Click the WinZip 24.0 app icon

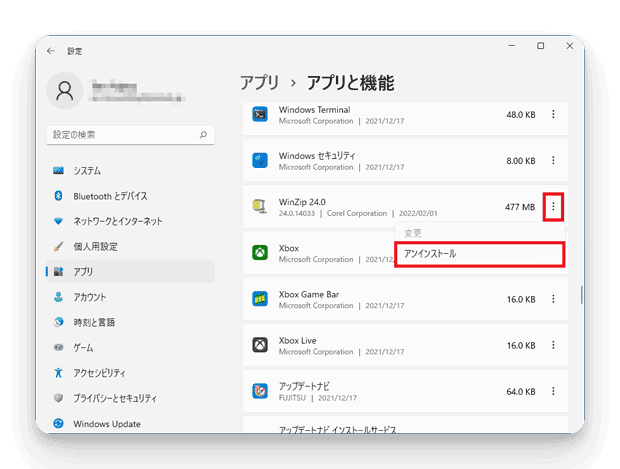(260, 206)
